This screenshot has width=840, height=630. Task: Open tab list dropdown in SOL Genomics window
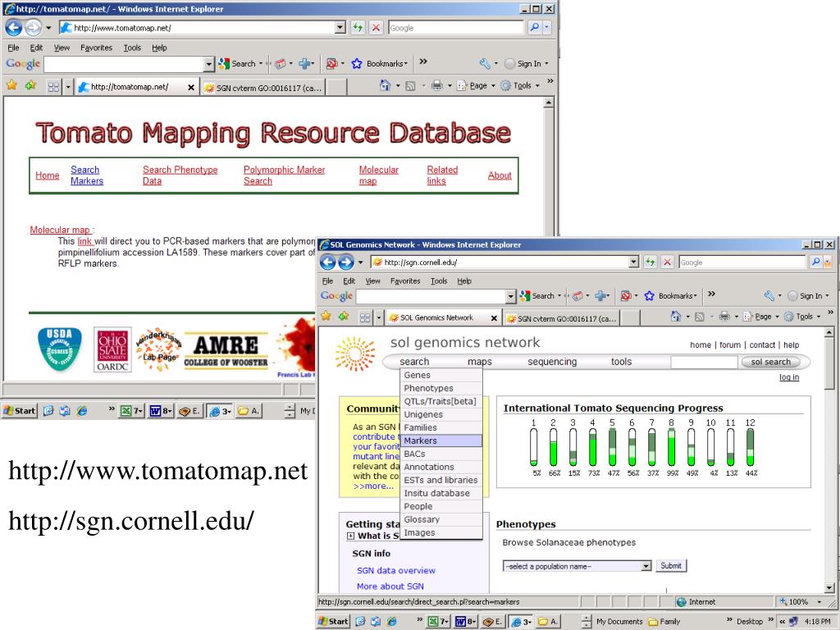[379, 317]
